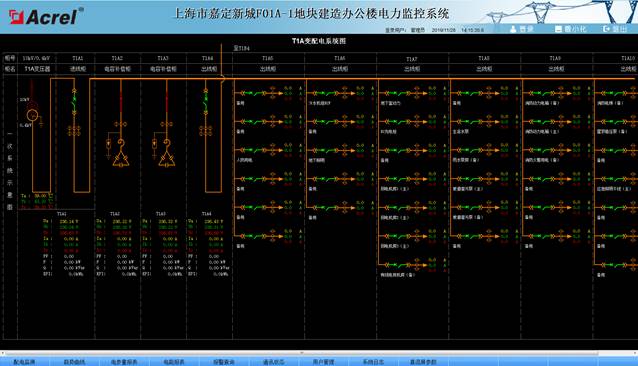This screenshot has height=366, width=638.
Task: Click the T1A3 capacitor bank delta symbol
Action: coord(166,159)
